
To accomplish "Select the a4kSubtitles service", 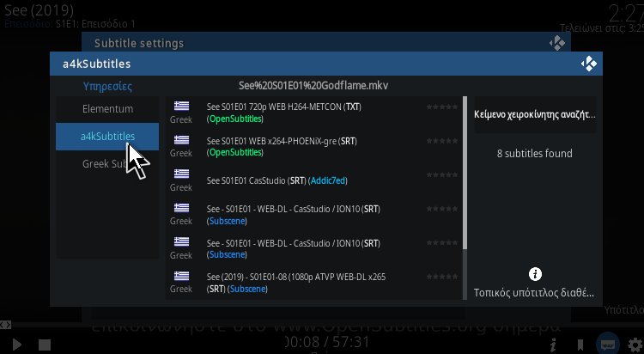I will 107,137.
